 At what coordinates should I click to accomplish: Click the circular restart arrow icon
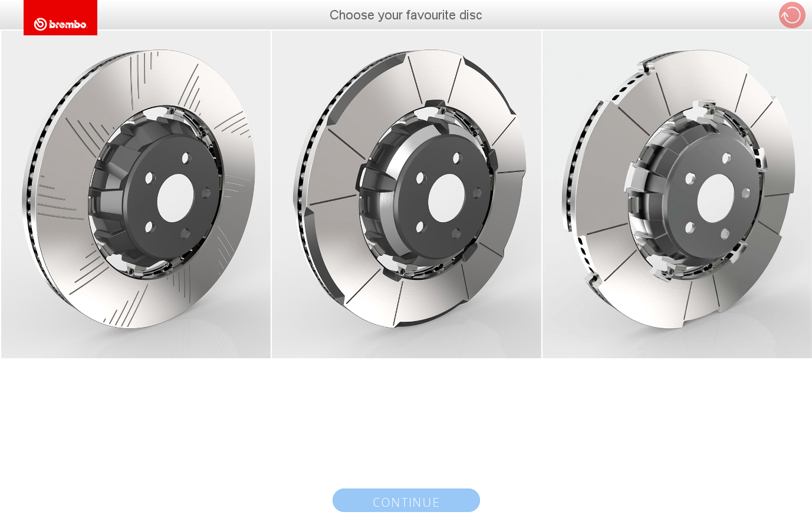pos(792,15)
